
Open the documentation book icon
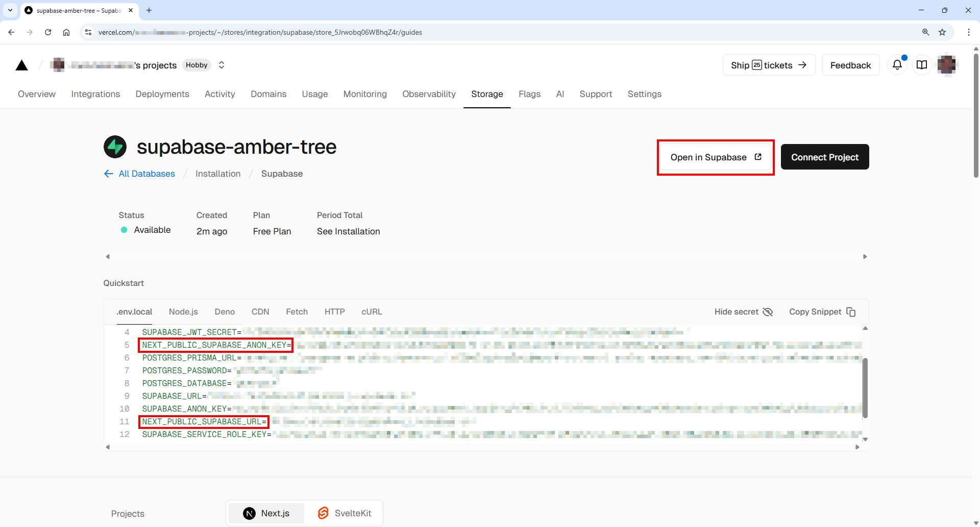click(x=922, y=65)
